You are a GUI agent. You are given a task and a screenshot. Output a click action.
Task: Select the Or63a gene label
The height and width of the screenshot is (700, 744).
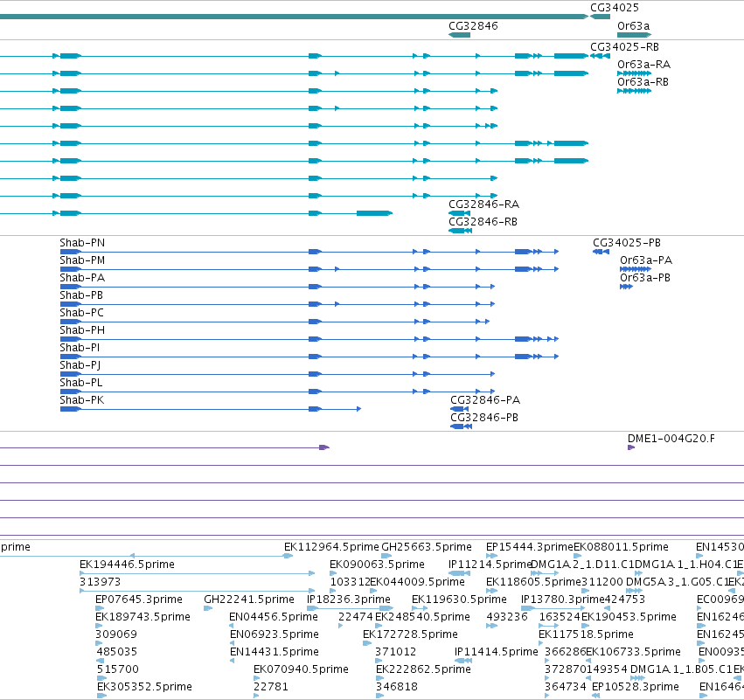pyautogui.click(x=633, y=26)
